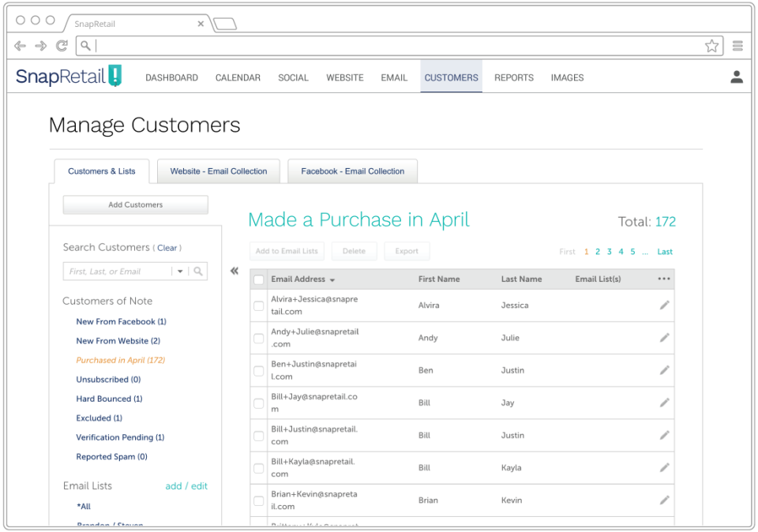Switch to Facebook - Email Collection tab
Image resolution: width=758 pixels, height=532 pixels.
coord(352,171)
